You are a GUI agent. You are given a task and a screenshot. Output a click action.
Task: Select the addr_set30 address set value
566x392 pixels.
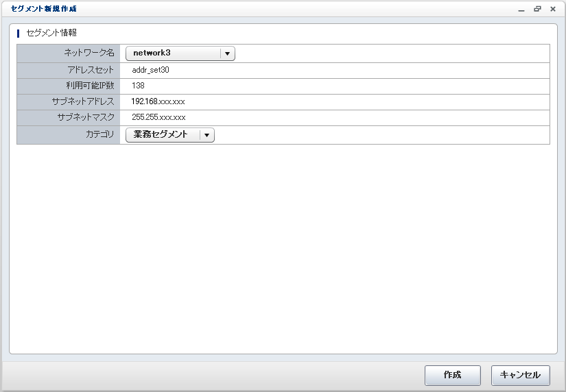(x=150, y=70)
